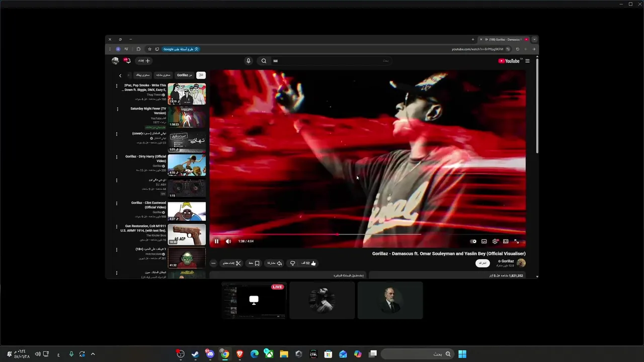Open browser tab search dropdown arrow
Screen dimensions: 644x362
coord(534,39)
